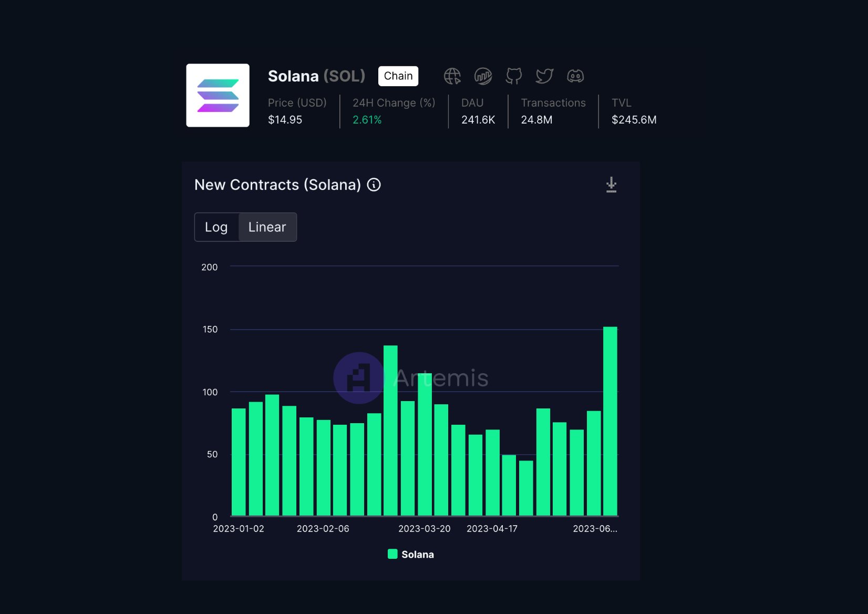Download chart data with the download icon
868x614 pixels.
[611, 185]
